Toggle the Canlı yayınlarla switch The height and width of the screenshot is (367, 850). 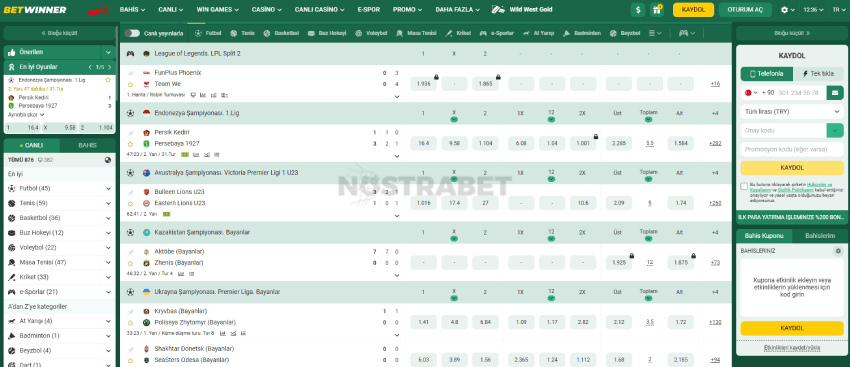(x=132, y=33)
